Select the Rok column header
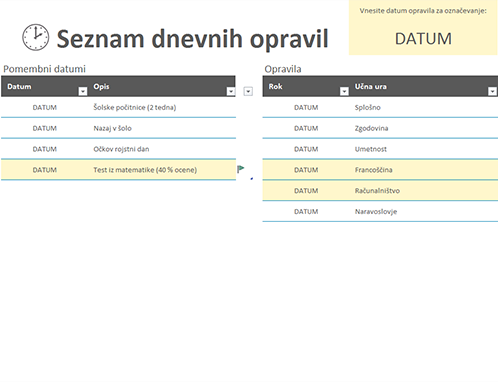This screenshot has width=498, height=382. pyautogui.click(x=306, y=86)
